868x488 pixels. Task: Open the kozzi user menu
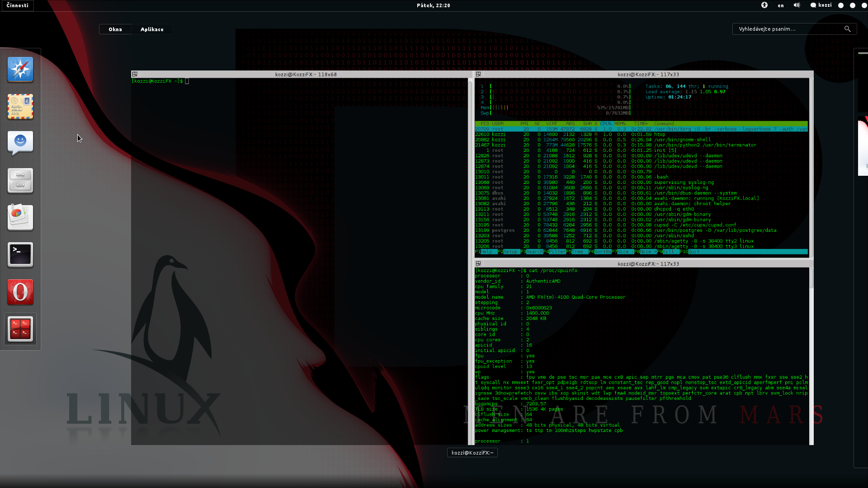coord(821,5)
